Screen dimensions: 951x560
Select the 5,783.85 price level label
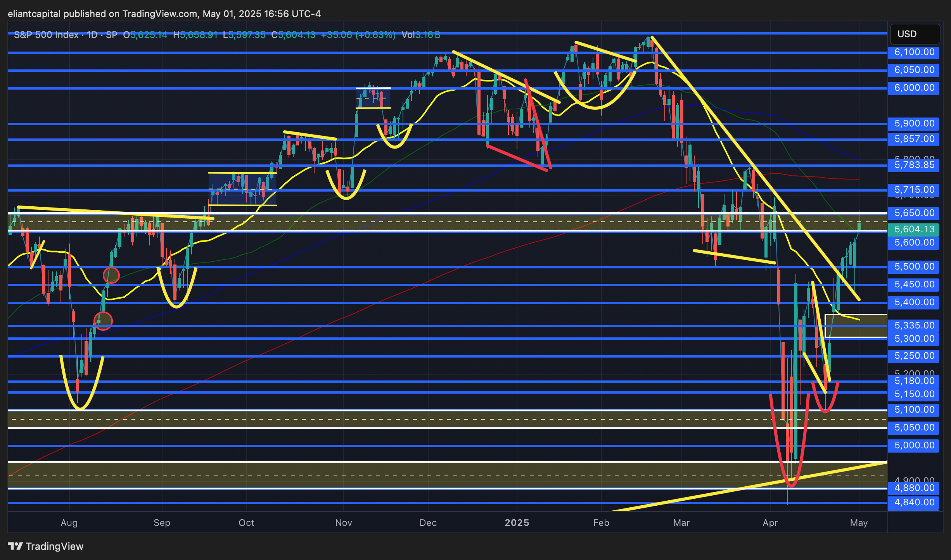pyautogui.click(x=914, y=165)
